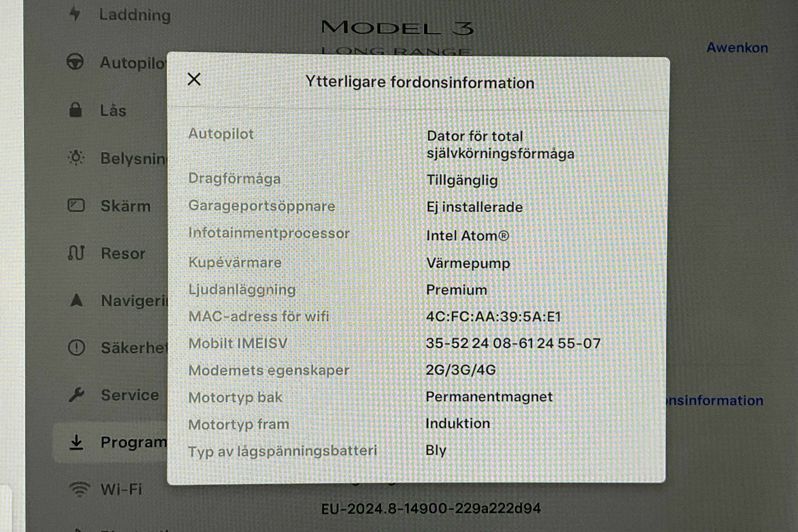This screenshot has width=798, height=532.
Task: Click the Service wrench icon
Action: point(76,395)
